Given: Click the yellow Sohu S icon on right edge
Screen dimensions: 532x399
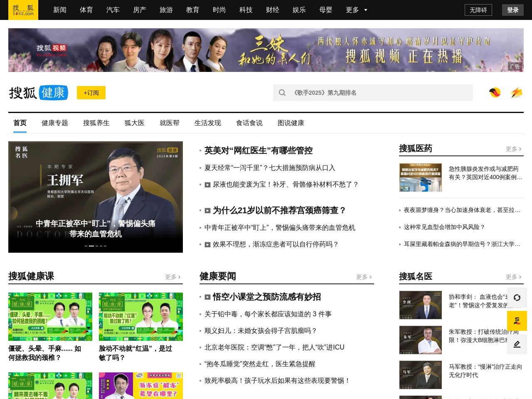Looking at the screenshot, I should (517, 321).
